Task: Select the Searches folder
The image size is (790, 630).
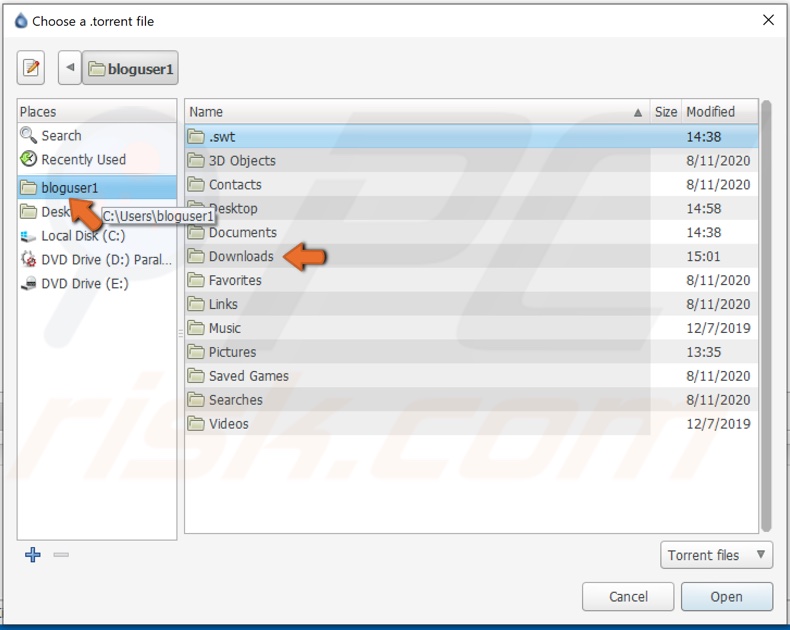Action: click(x=472, y=400)
